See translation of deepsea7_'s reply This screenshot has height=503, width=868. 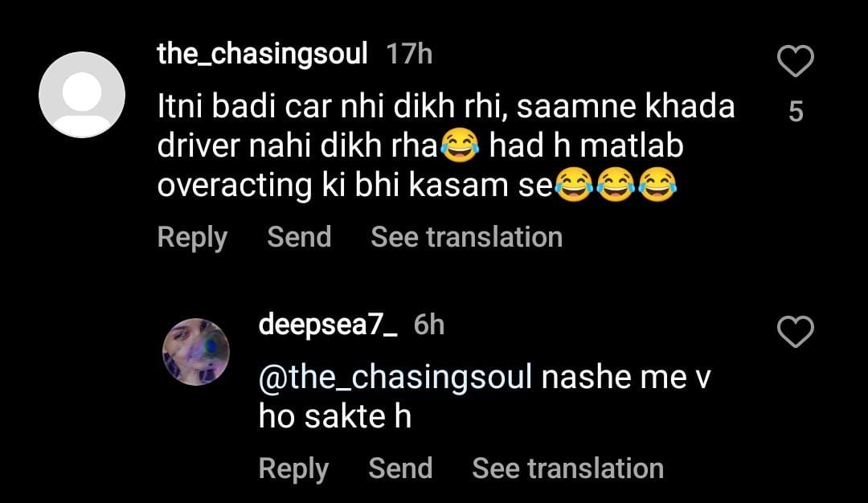567,468
